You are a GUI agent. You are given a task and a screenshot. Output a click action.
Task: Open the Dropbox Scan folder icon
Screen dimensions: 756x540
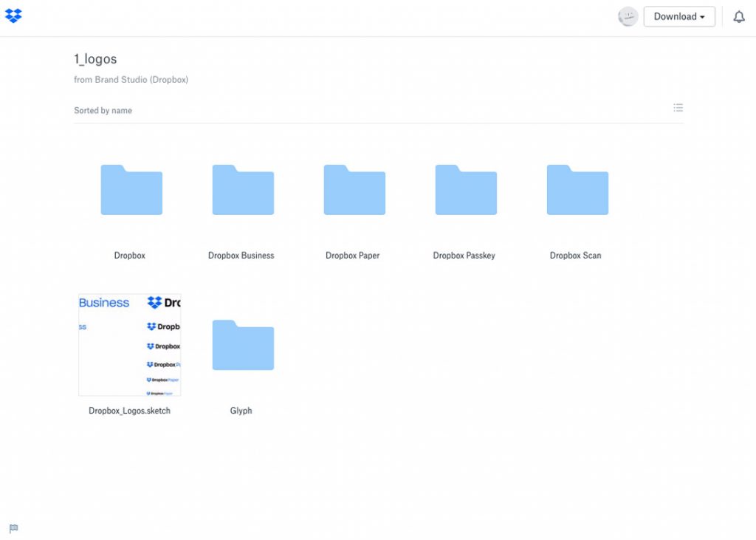click(577, 190)
